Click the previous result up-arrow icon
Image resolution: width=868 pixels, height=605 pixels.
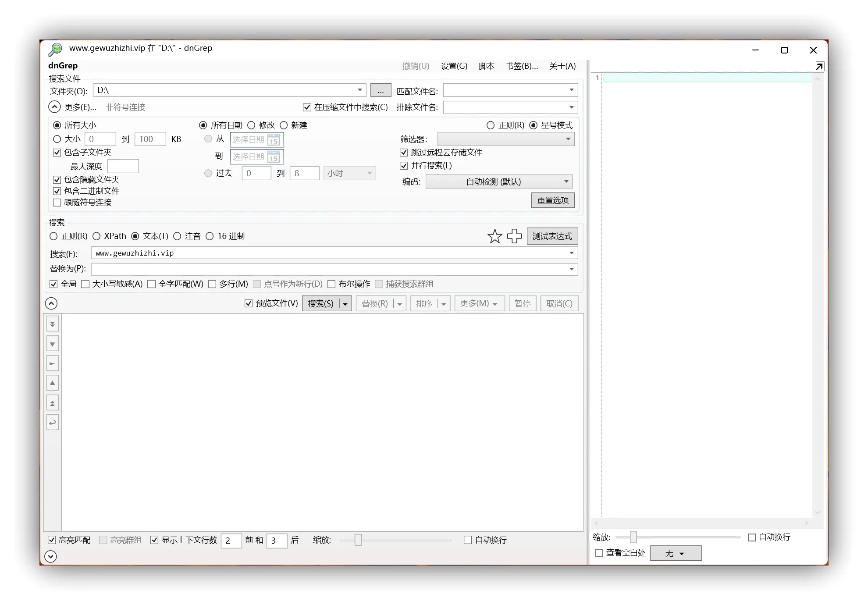click(53, 383)
